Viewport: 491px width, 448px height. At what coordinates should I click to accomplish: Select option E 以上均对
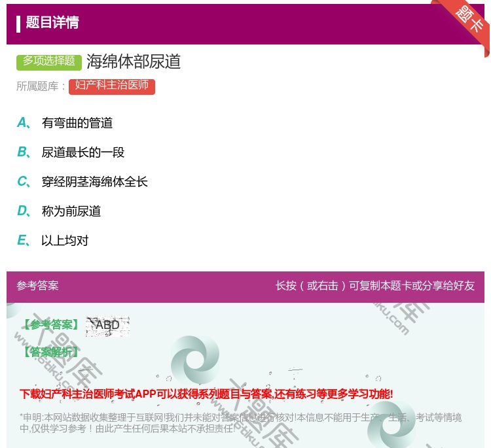click(65, 240)
